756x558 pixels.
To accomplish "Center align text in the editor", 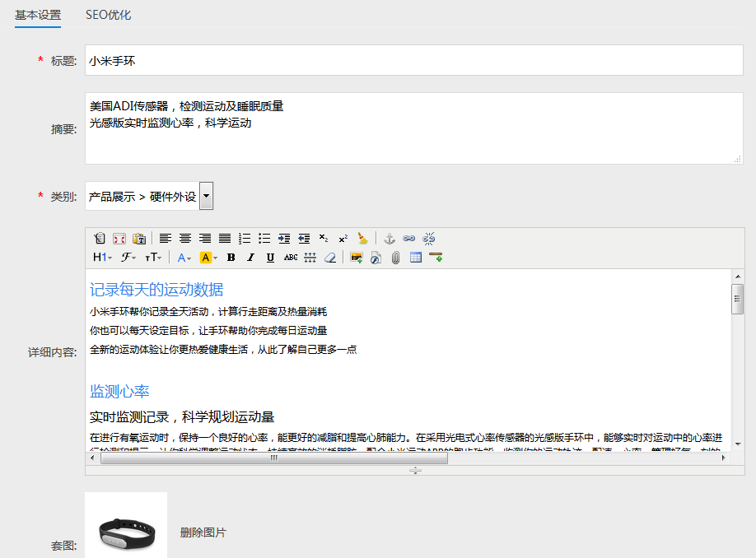I will [x=185, y=239].
